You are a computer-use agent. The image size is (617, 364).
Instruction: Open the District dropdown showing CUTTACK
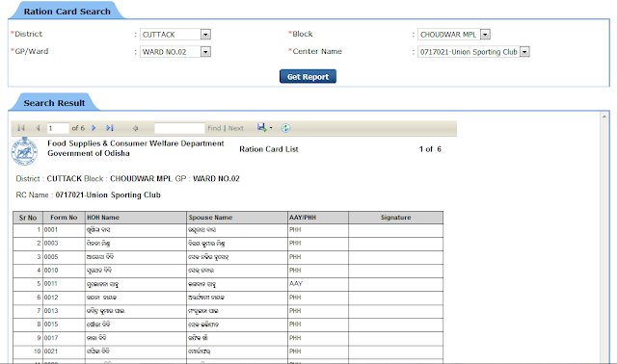tap(175, 35)
